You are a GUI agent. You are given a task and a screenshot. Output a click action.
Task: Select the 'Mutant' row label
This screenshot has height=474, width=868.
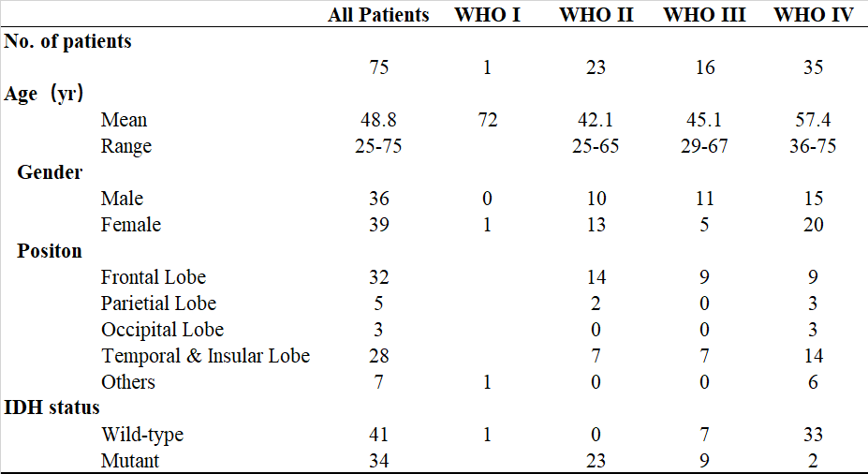(x=130, y=461)
